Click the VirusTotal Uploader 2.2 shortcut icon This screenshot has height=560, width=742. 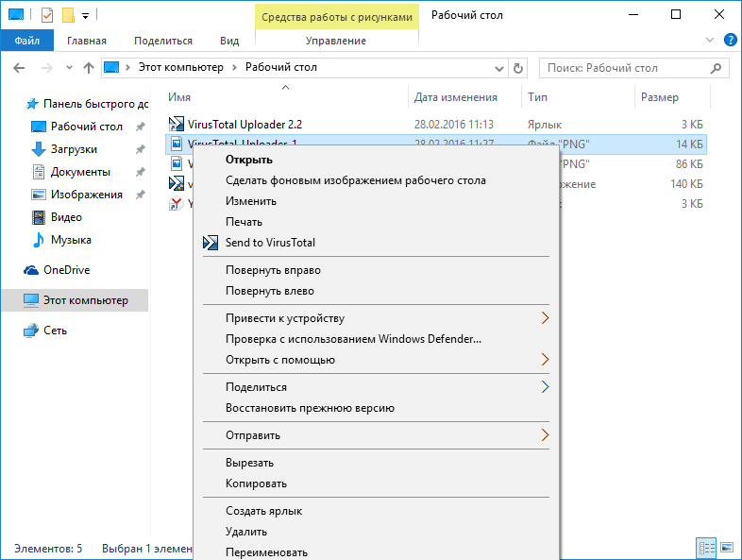click(176, 124)
